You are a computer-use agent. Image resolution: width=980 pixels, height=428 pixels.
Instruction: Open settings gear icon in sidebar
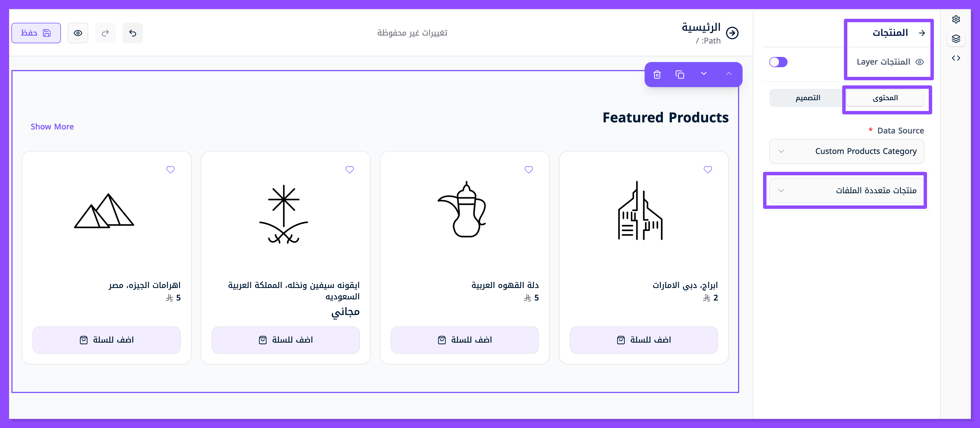pos(956,19)
